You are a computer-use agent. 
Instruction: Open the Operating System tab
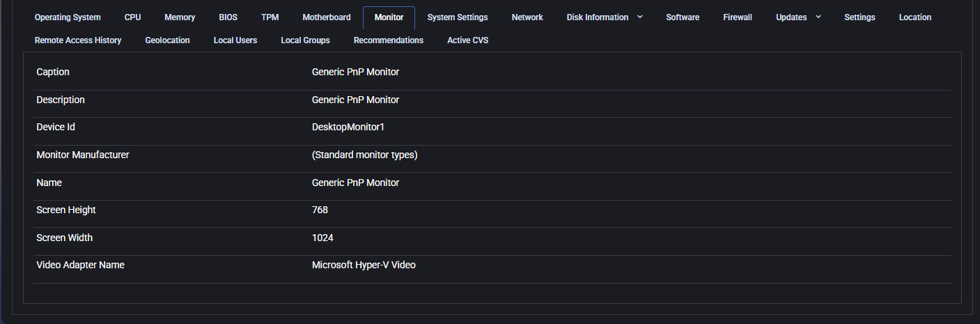point(68,17)
